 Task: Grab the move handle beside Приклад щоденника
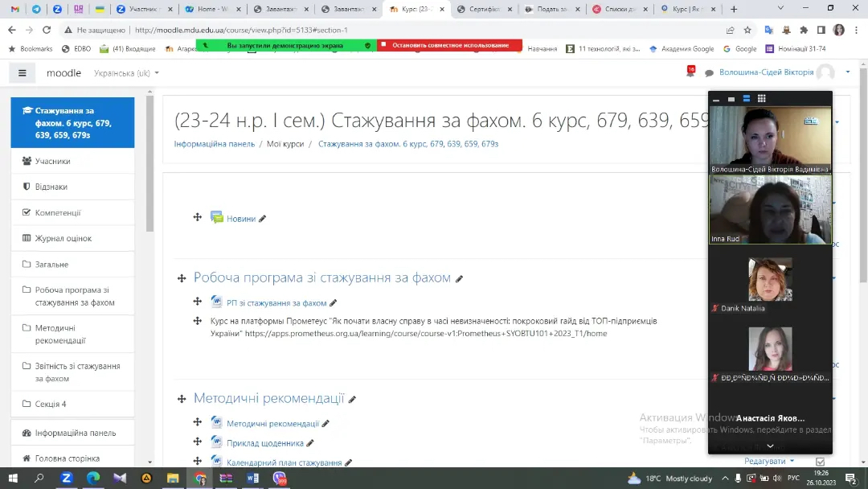pyautogui.click(x=197, y=442)
